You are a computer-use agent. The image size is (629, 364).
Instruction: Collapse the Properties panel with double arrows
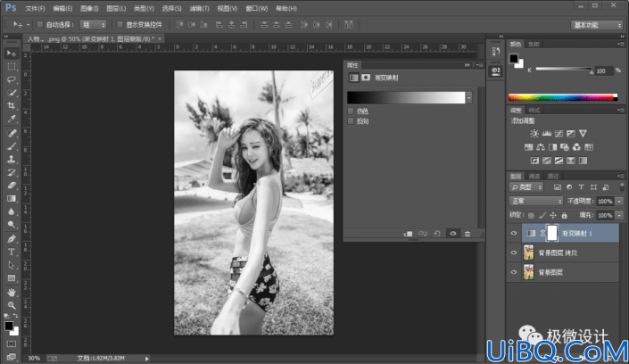tap(468, 65)
